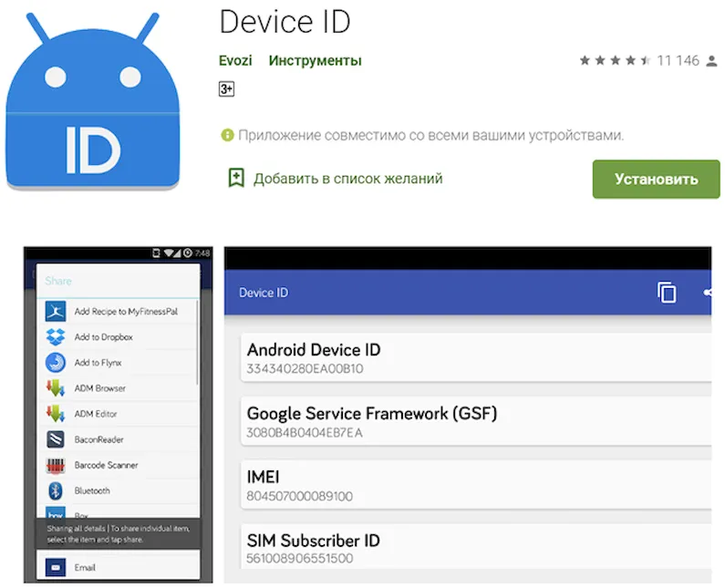Click the share icon in Device ID toolbar
This screenshot has width=725, height=588.
(x=708, y=292)
